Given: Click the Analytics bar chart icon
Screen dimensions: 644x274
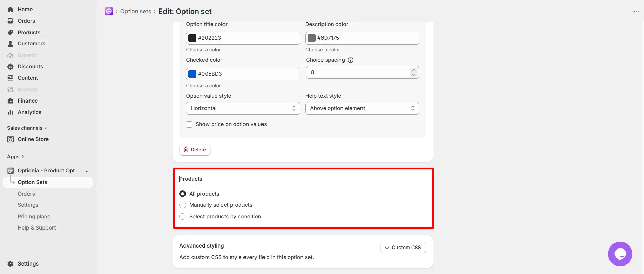Looking at the screenshot, I should 11,112.
